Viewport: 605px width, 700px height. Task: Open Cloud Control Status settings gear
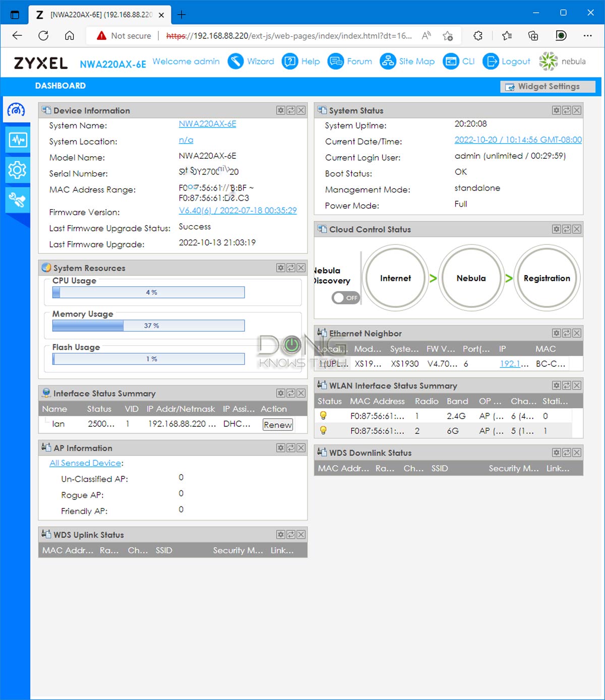click(x=557, y=229)
